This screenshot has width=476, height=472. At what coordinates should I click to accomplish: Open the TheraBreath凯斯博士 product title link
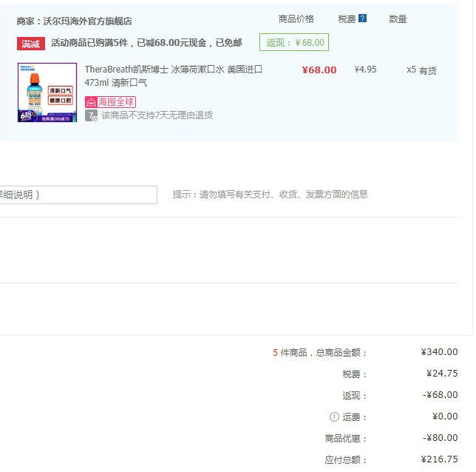tap(174, 76)
